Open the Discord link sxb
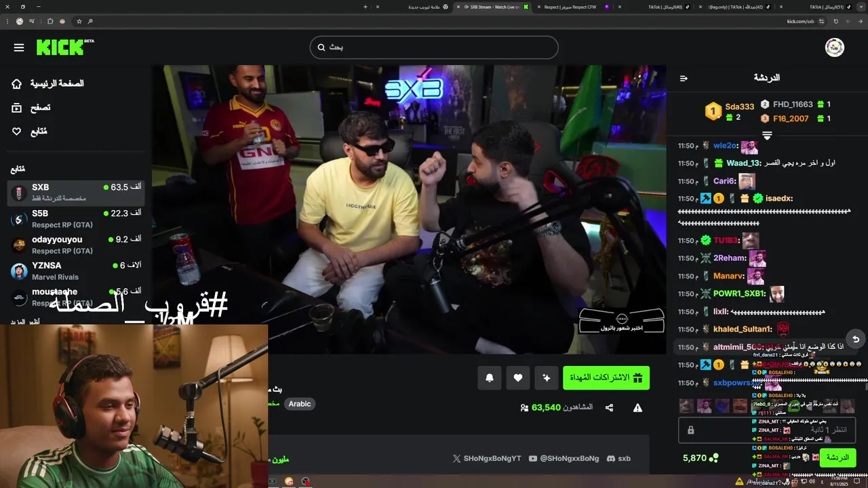The height and width of the screenshot is (488, 868). (618, 458)
